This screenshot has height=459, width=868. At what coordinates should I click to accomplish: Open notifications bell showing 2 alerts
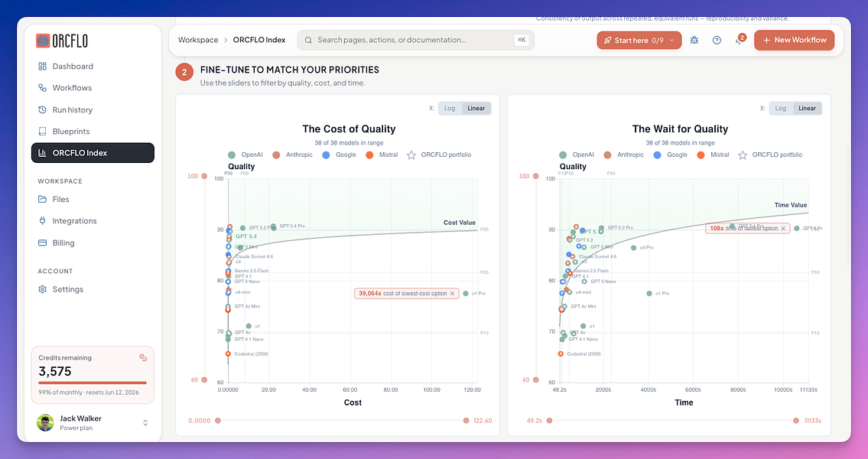[739, 40]
